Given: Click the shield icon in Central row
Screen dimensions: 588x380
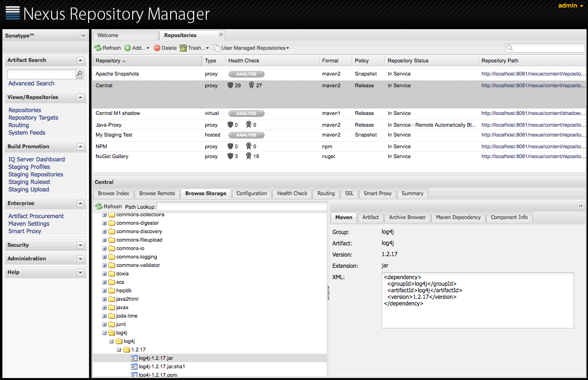Looking at the screenshot, I should coord(230,85).
